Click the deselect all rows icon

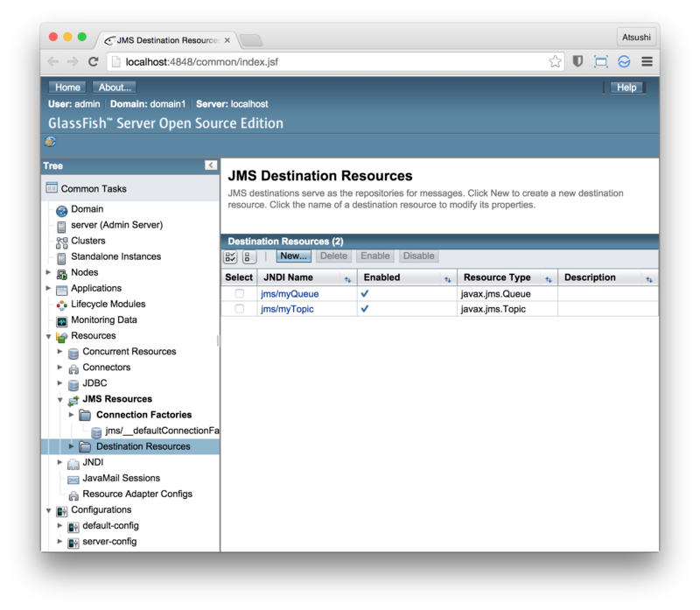(x=249, y=256)
